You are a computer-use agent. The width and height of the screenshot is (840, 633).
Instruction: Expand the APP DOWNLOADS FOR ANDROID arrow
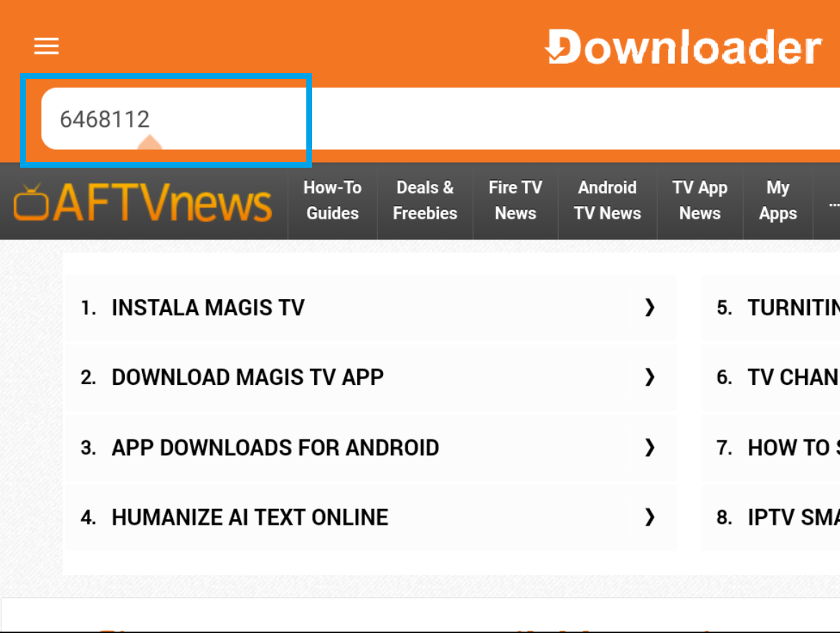[x=649, y=447]
